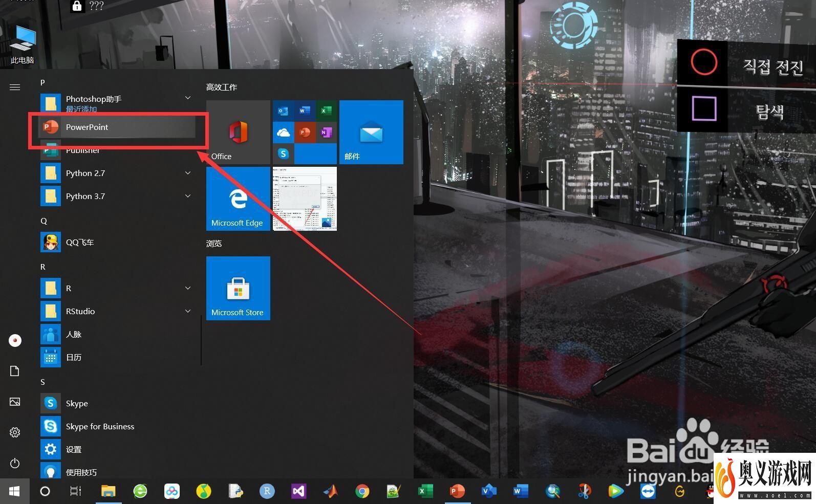The height and width of the screenshot is (504, 816).
Task: Open the Microsoft Store tile
Action: point(238,288)
